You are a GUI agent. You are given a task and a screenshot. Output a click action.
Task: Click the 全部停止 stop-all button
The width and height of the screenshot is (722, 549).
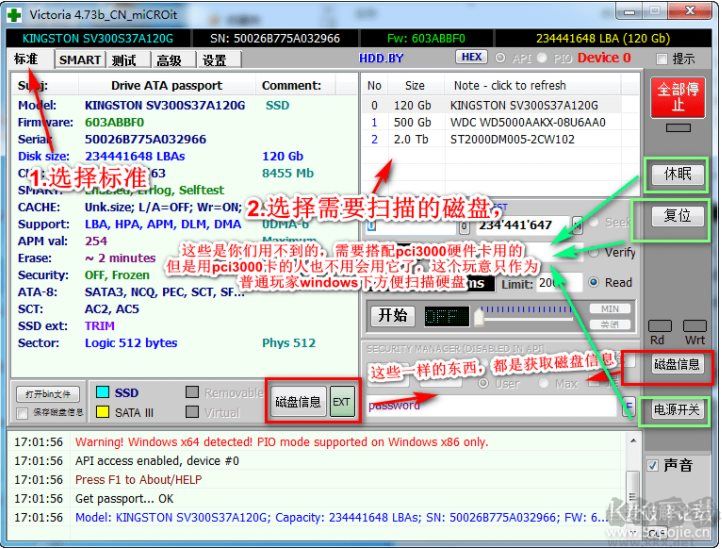678,97
